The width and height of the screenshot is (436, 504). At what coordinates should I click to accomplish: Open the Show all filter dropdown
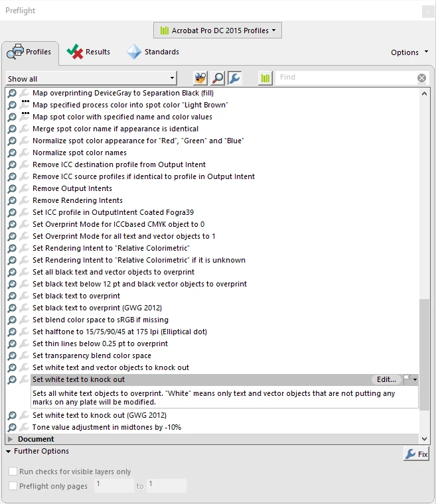[92, 78]
